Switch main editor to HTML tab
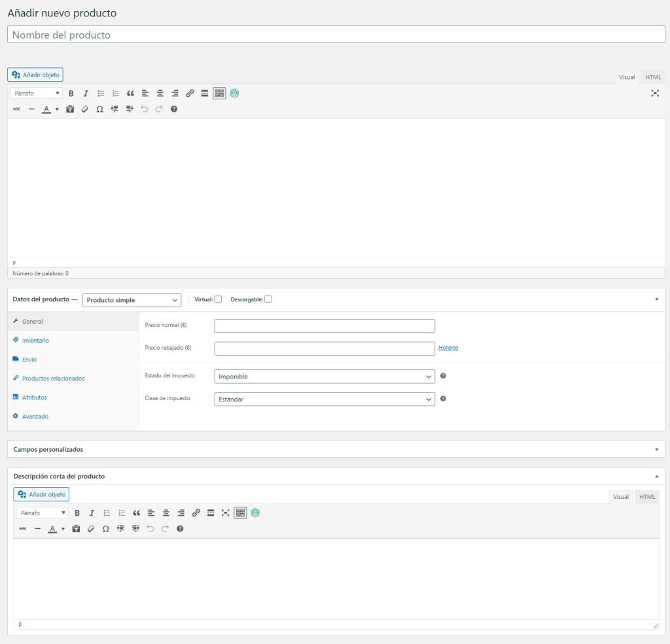670x644 pixels. tap(653, 77)
